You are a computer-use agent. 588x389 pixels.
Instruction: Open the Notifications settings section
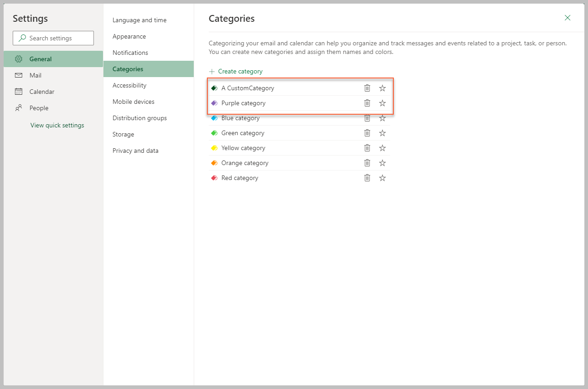pos(130,53)
